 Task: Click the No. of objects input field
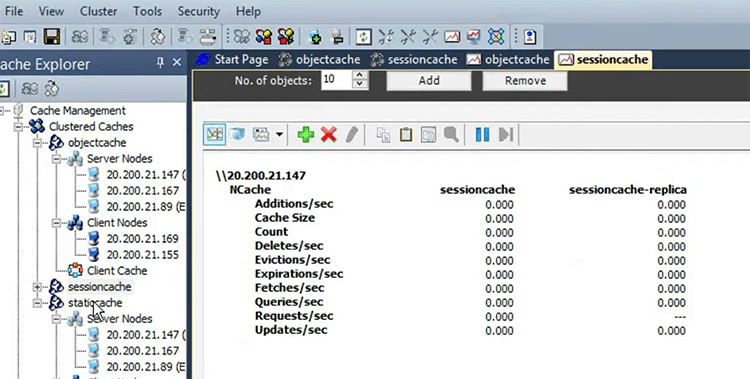click(x=337, y=80)
